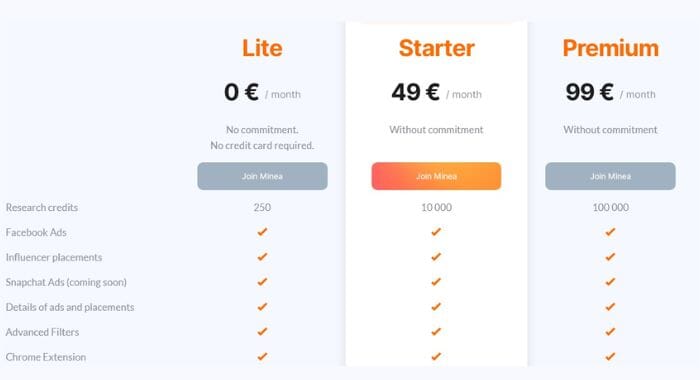Click the Advanced Filters row label
Viewport: 700px width, 380px height.
pos(42,332)
